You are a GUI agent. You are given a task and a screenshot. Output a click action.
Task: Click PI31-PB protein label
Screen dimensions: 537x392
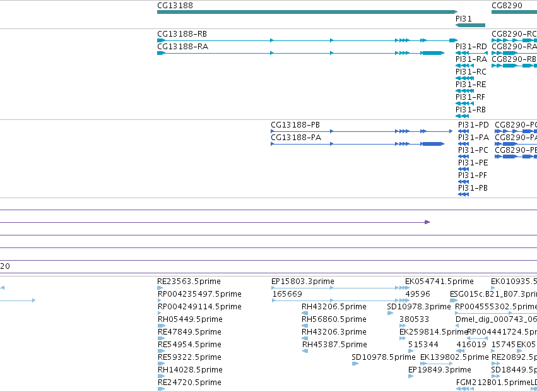click(473, 188)
